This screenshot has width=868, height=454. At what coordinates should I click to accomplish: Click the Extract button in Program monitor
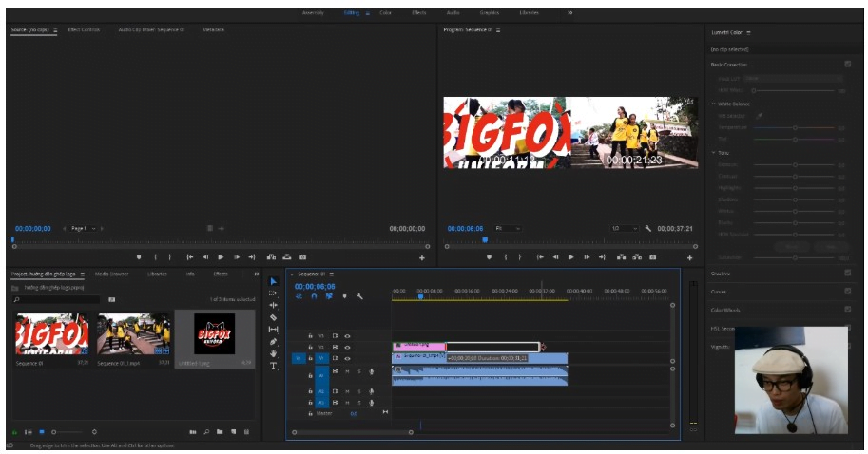click(637, 257)
